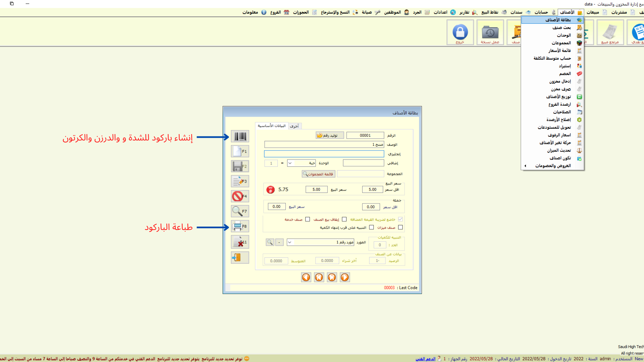Expand العروض والخصومات submenu

click(552, 166)
